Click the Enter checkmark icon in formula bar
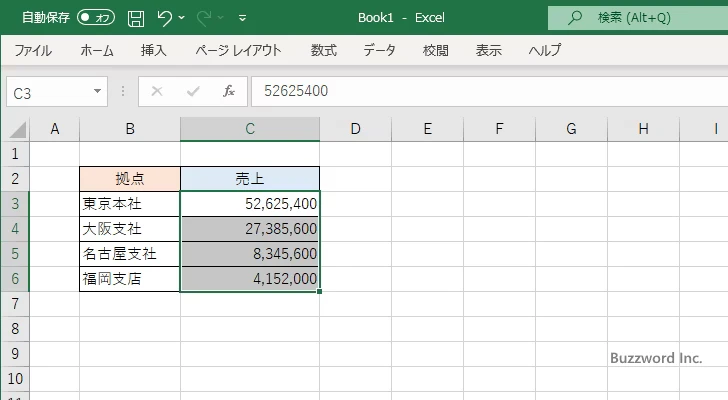The image size is (728, 400). click(x=193, y=91)
